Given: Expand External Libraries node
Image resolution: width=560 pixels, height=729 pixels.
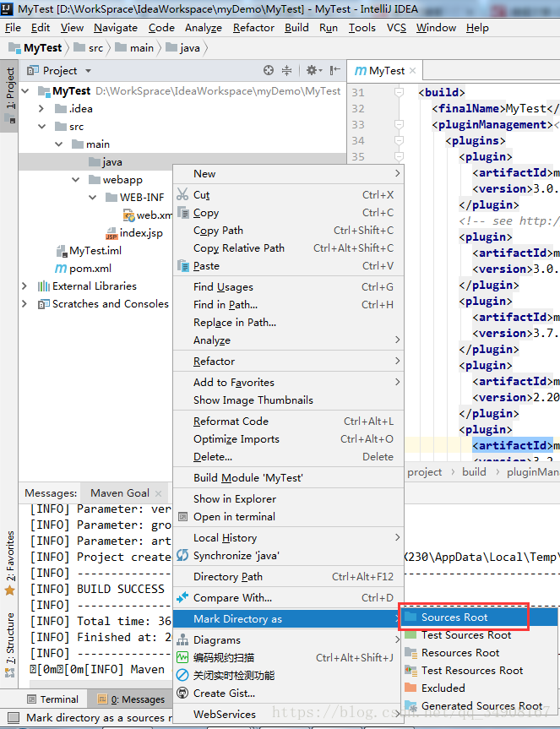Looking at the screenshot, I should [24, 286].
